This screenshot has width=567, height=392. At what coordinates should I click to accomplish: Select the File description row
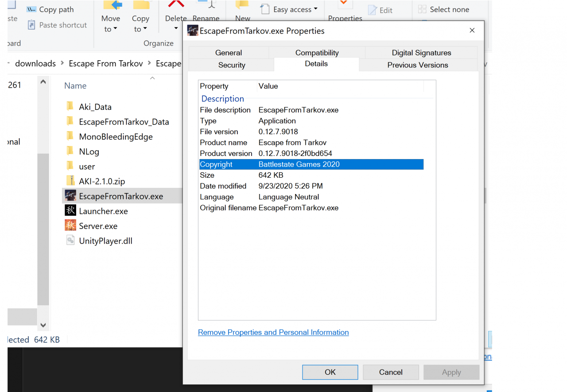311,110
